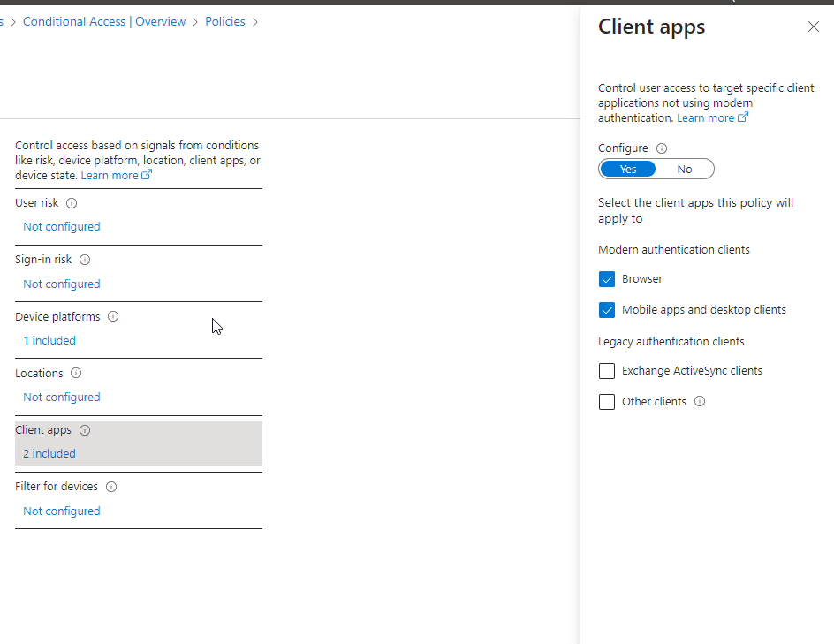Set Configure toggle to No
Viewport: 834px width, 644px height.
[685, 168]
